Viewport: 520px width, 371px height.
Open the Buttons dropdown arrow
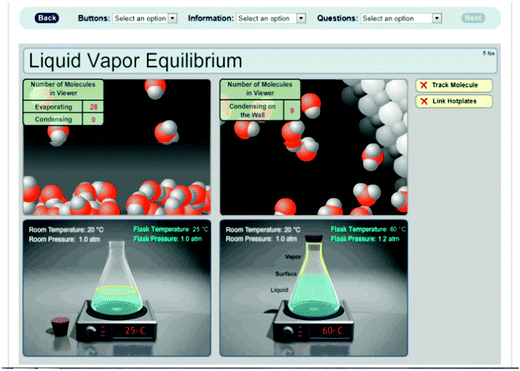tap(173, 18)
